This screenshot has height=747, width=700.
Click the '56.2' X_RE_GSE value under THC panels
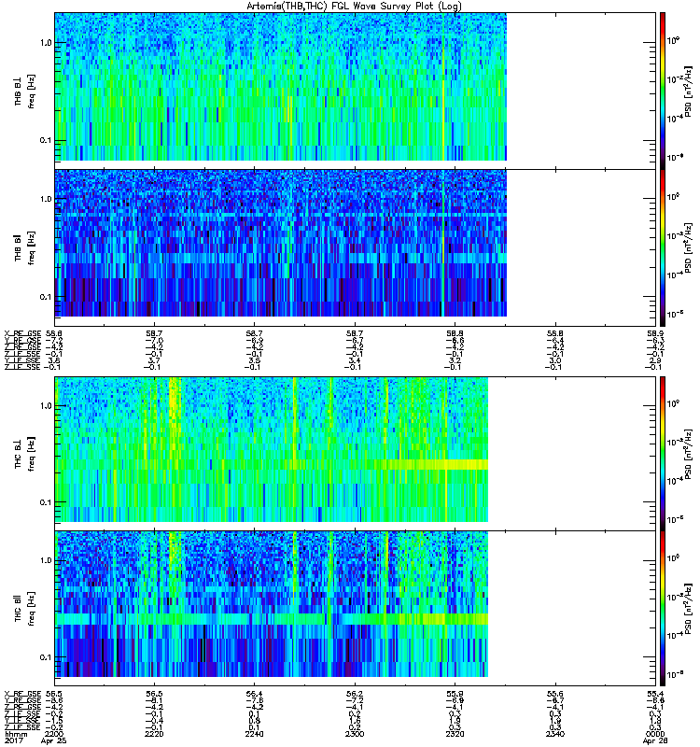[x=355, y=694]
